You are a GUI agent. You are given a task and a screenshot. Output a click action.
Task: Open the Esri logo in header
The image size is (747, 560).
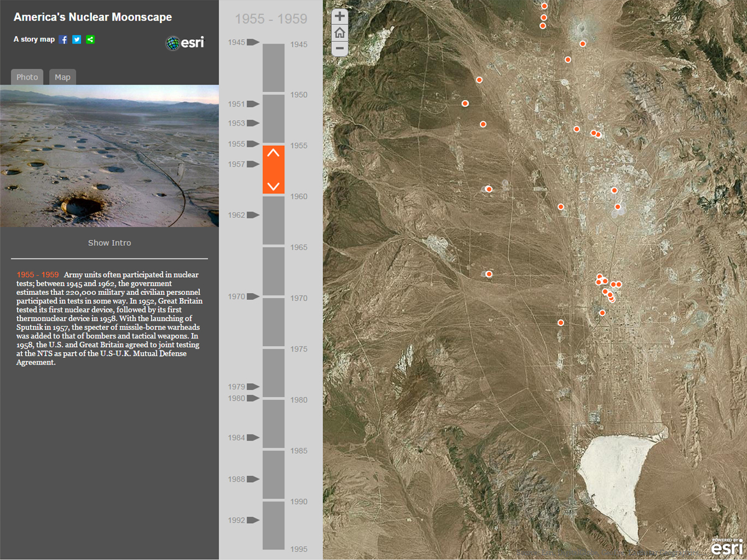(185, 43)
